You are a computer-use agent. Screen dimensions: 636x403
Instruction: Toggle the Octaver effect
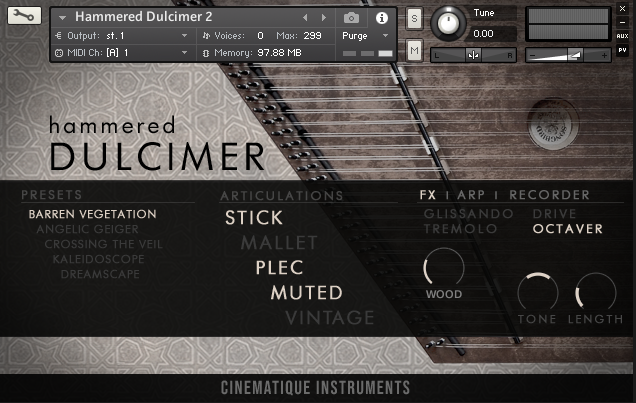coord(567,229)
